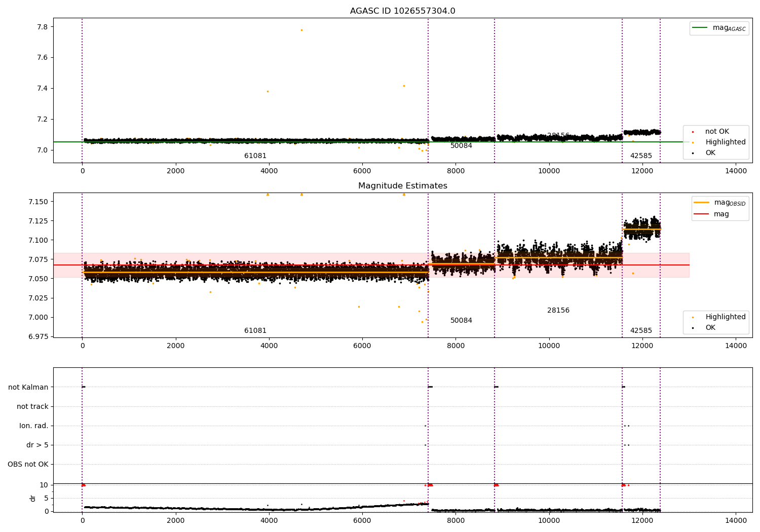
Task: Click OBSID label 42585 in the top plot
Action: pyautogui.click(x=641, y=156)
